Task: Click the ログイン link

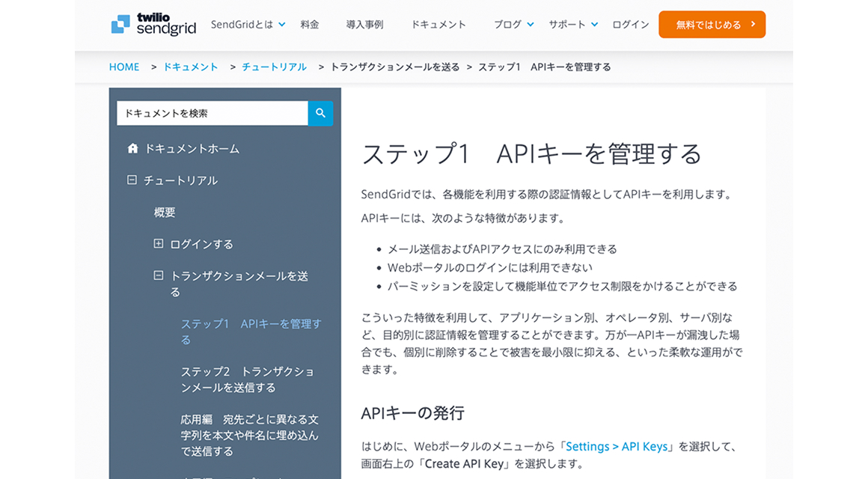Action: click(630, 24)
